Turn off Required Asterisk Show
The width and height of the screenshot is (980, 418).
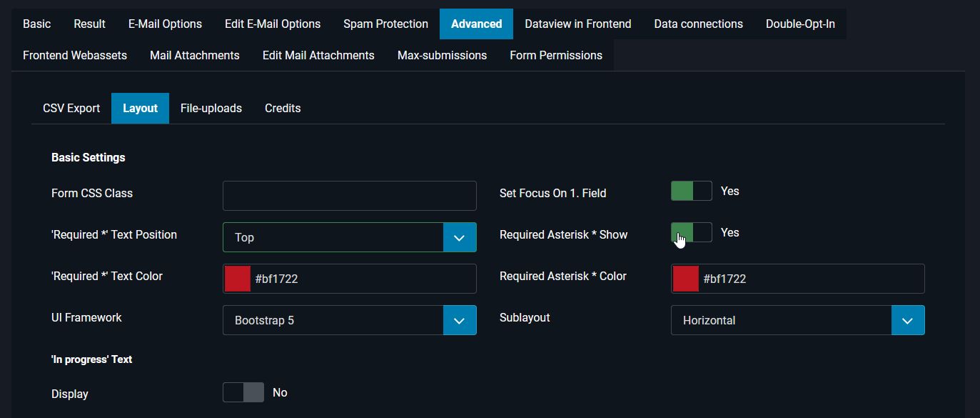pos(691,232)
